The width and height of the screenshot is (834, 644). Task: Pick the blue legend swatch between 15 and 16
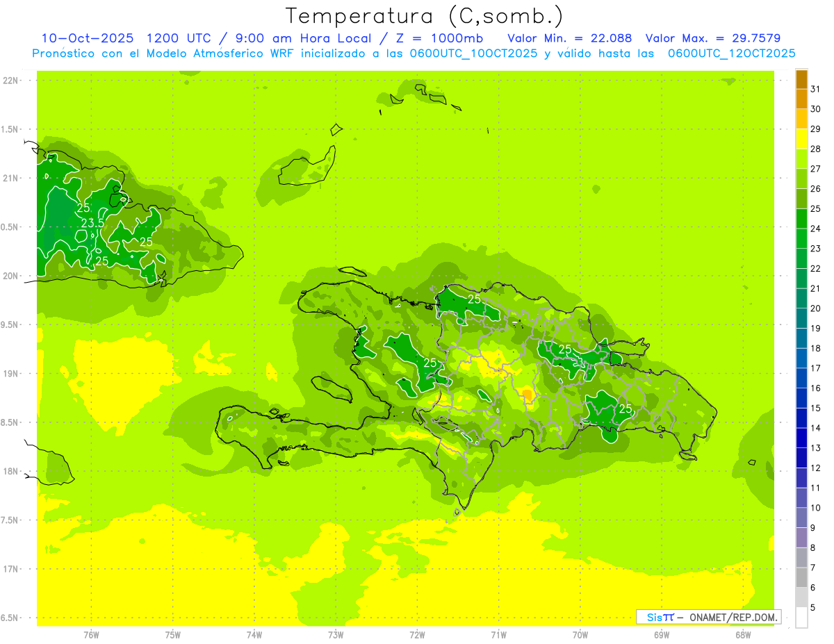coord(801,398)
